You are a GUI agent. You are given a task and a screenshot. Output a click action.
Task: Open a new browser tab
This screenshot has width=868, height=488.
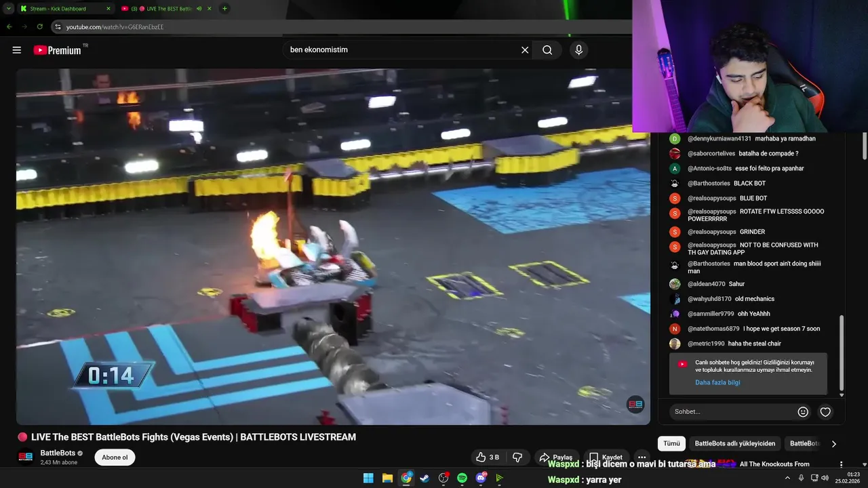pos(224,9)
